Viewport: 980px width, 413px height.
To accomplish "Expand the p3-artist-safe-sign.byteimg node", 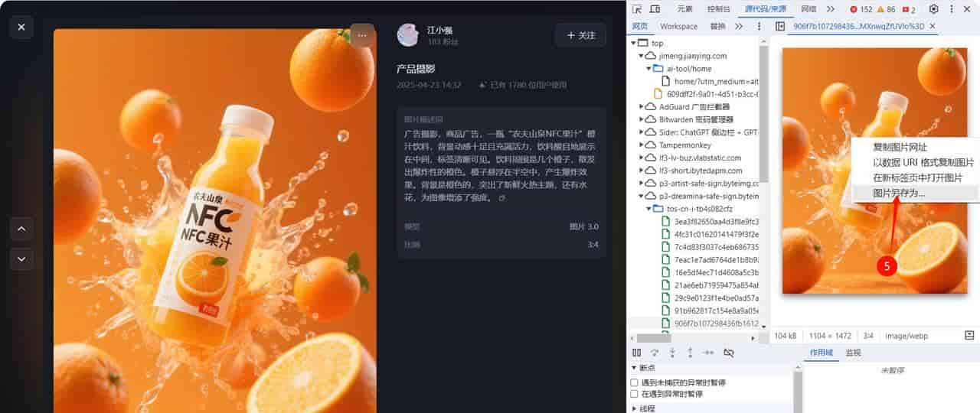I will [642, 184].
